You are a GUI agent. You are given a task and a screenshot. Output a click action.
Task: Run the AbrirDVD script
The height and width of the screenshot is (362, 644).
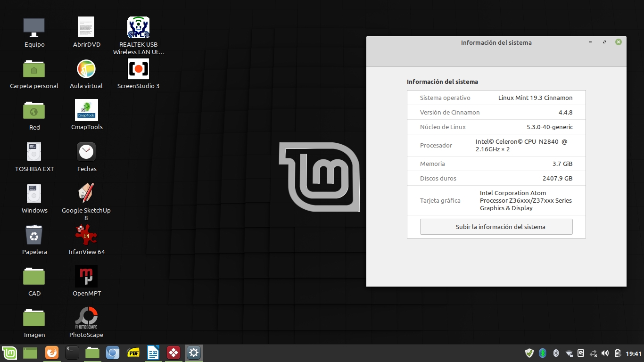coord(86,27)
